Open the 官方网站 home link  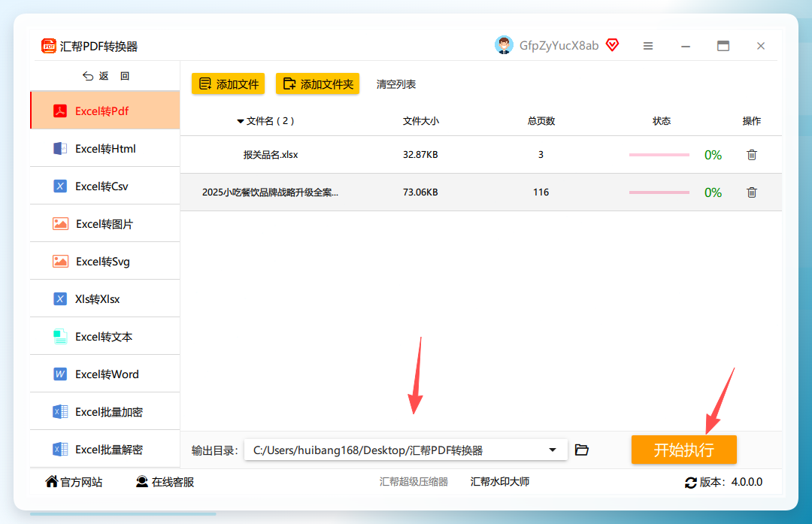click(x=74, y=482)
